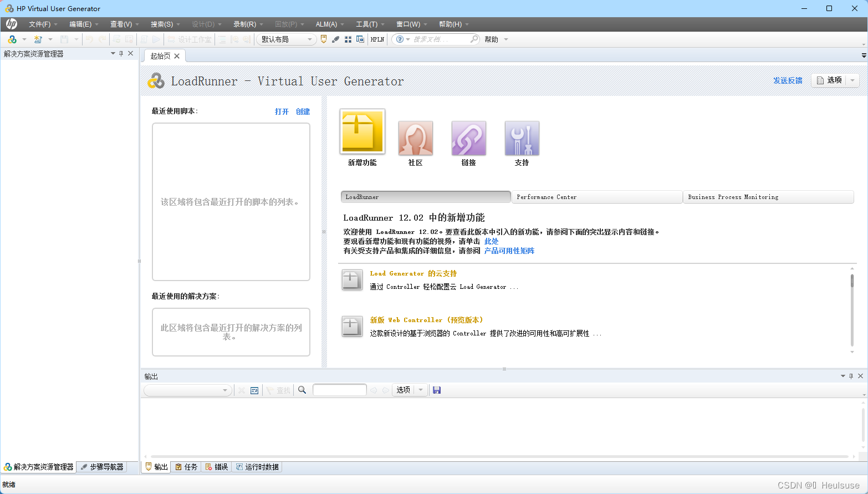Close the 输出 output panel
Viewport: 868px width, 494px height.
[x=861, y=376]
